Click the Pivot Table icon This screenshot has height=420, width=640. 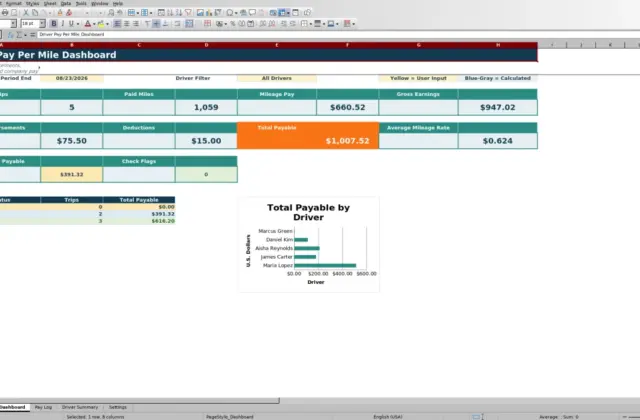(218, 13)
